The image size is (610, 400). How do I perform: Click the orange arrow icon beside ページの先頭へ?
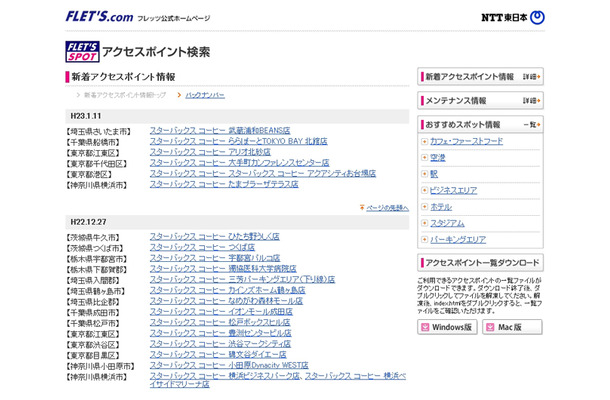coord(362,208)
